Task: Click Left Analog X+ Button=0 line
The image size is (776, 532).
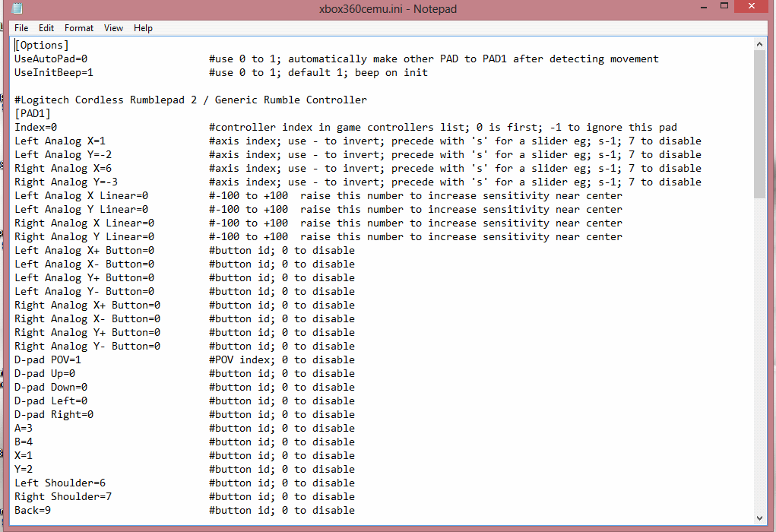Action: [x=84, y=250]
